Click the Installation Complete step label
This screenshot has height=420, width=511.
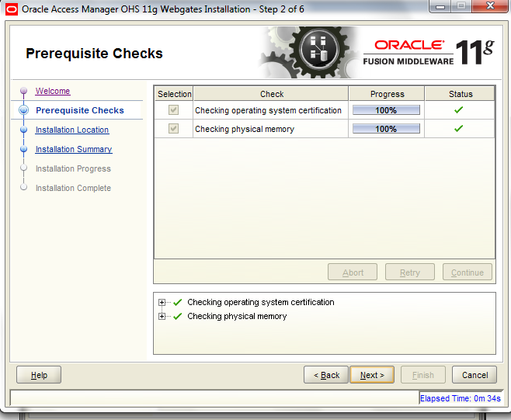coord(73,188)
